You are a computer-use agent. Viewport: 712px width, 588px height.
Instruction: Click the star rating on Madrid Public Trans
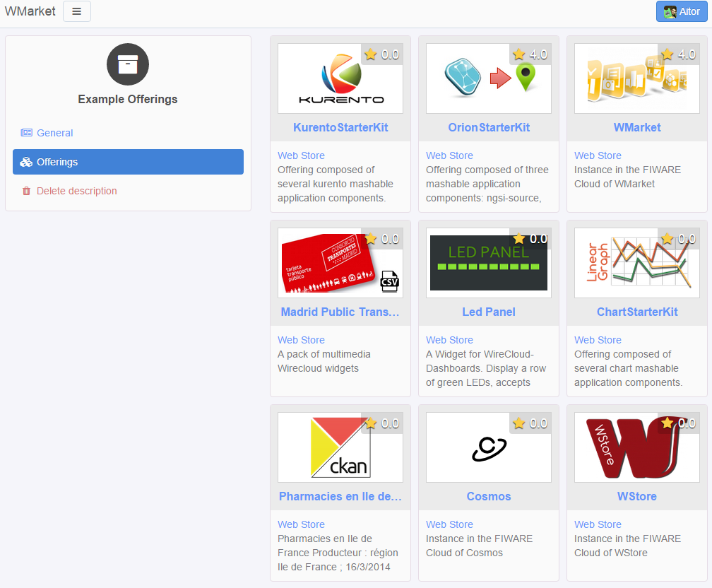pyautogui.click(x=382, y=239)
